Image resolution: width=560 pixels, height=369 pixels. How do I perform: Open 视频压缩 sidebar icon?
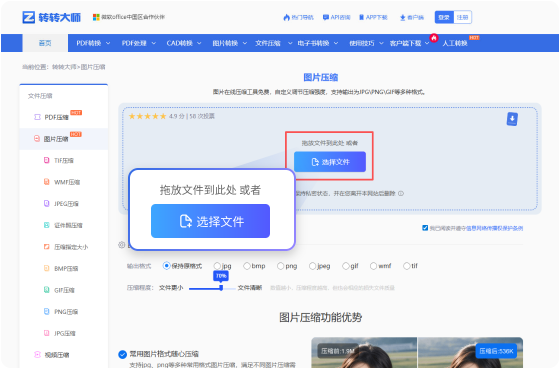(x=37, y=354)
